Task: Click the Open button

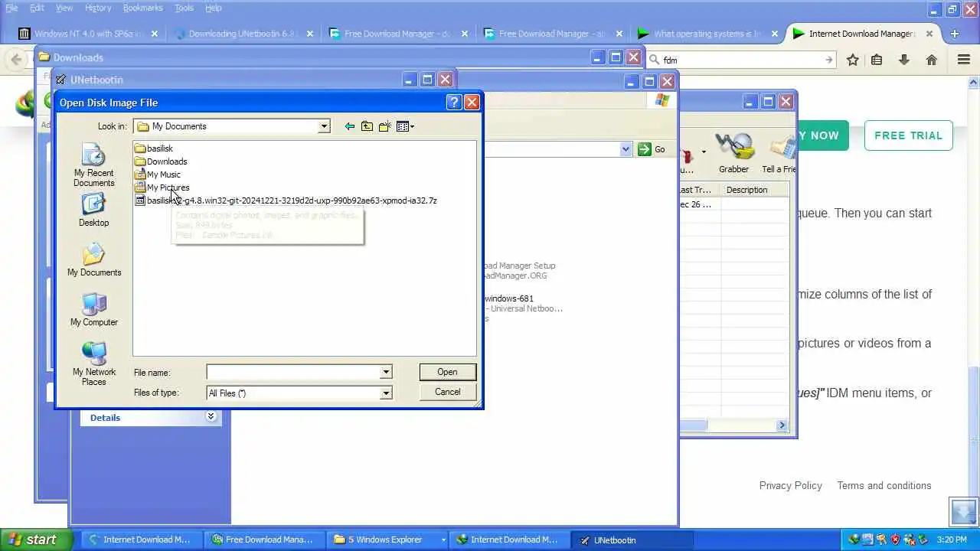Action: [x=447, y=372]
